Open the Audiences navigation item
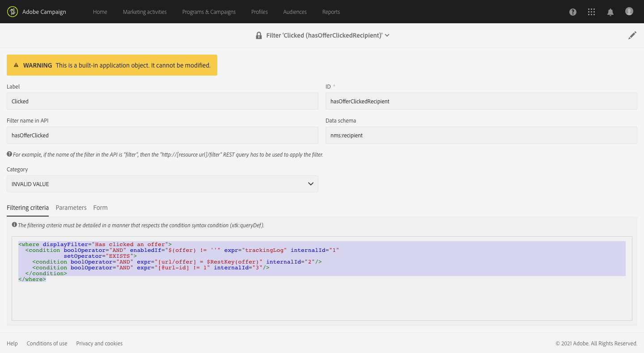Viewport: 644px width, 353px height. pyautogui.click(x=295, y=12)
